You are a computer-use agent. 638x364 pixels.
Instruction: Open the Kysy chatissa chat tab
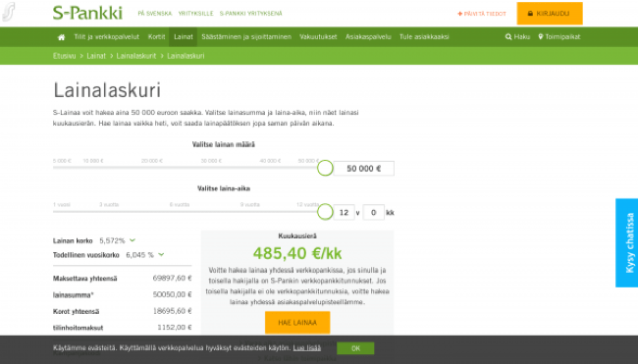[626, 242]
